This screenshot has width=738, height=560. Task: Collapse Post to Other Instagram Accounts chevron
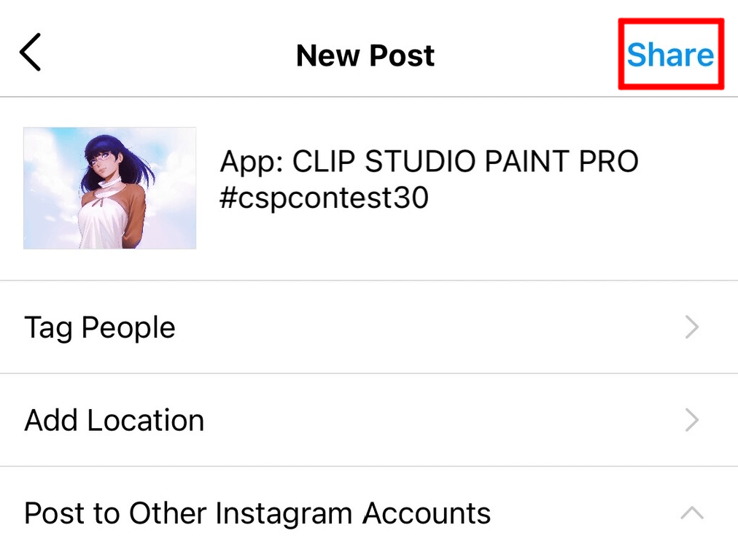point(691,513)
